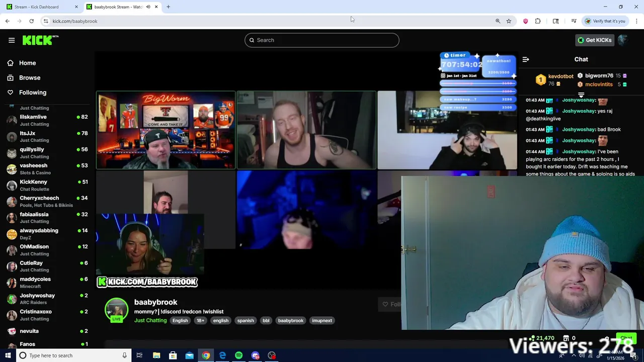The width and height of the screenshot is (644, 362).
Task: Open mclovintits leaderboard entry
Action: (x=602, y=84)
